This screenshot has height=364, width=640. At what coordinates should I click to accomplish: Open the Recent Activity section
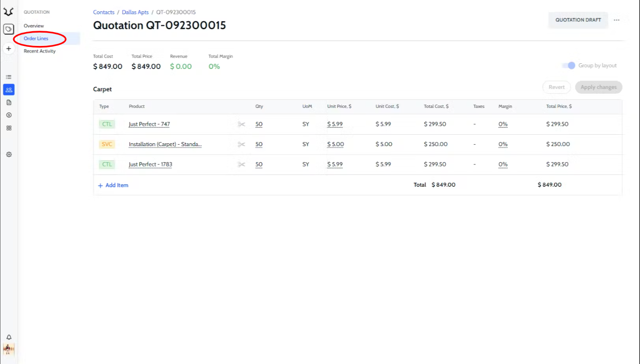pos(40,51)
